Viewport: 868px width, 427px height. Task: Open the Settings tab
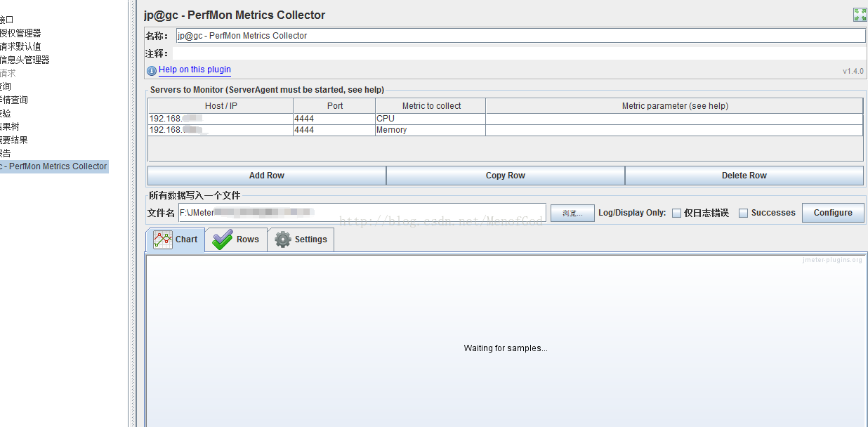(x=301, y=239)
